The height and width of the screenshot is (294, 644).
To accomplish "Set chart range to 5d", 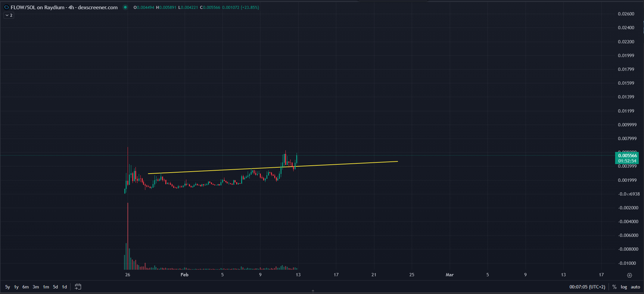I will (55, 287).
